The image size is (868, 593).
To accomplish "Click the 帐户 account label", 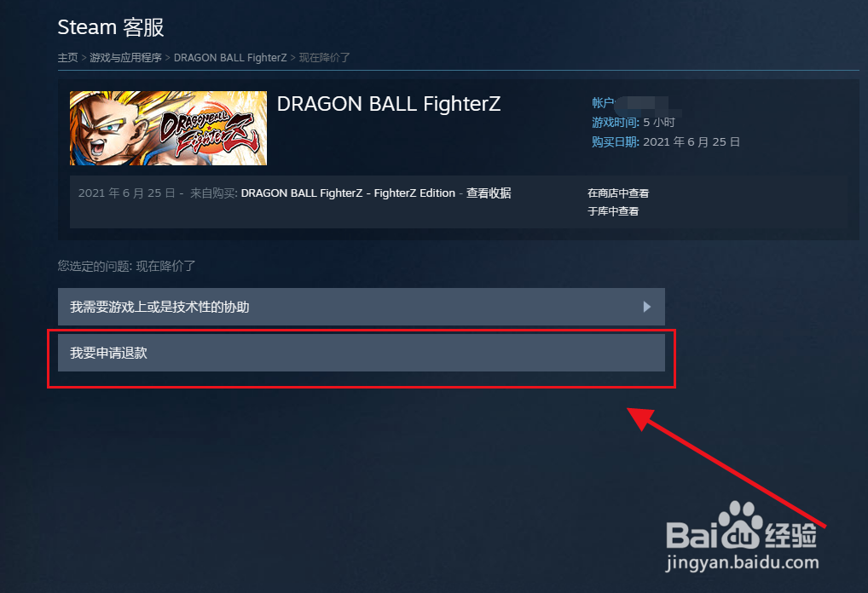I will (603, 103).
